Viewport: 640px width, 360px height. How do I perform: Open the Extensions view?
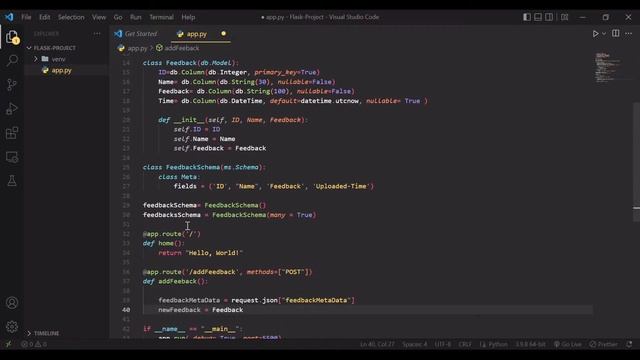pyautogui.click(x=12, y=133)
